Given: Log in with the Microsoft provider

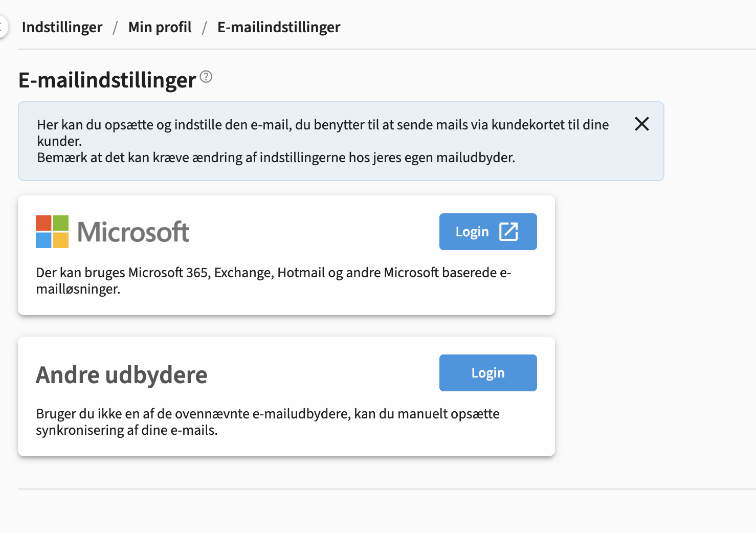Looking at the screenshot, I should tap(488, 232).
